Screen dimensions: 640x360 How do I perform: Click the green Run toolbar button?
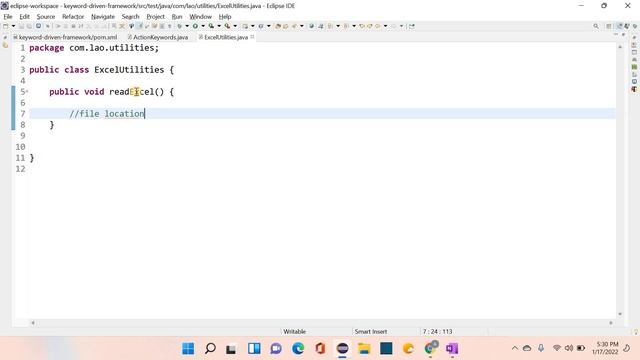pos(196,26)
